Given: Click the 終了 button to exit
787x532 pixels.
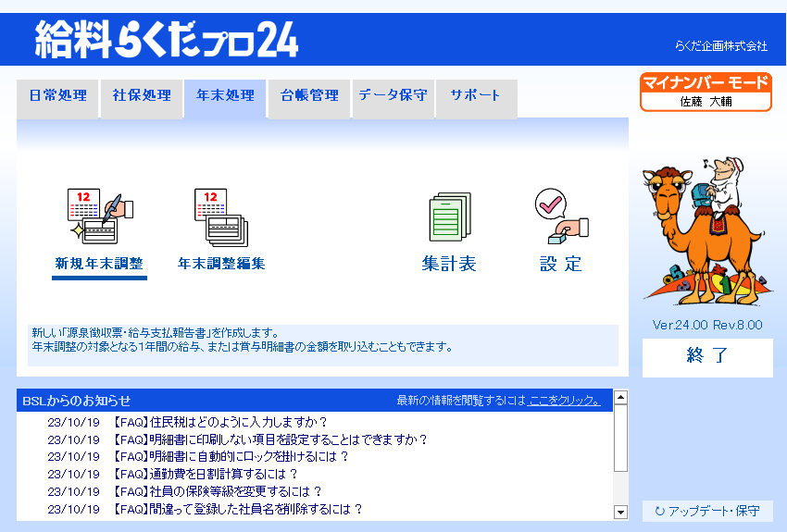Looking at the screenshot, I should pyautogui.click(x=707, y=357).
